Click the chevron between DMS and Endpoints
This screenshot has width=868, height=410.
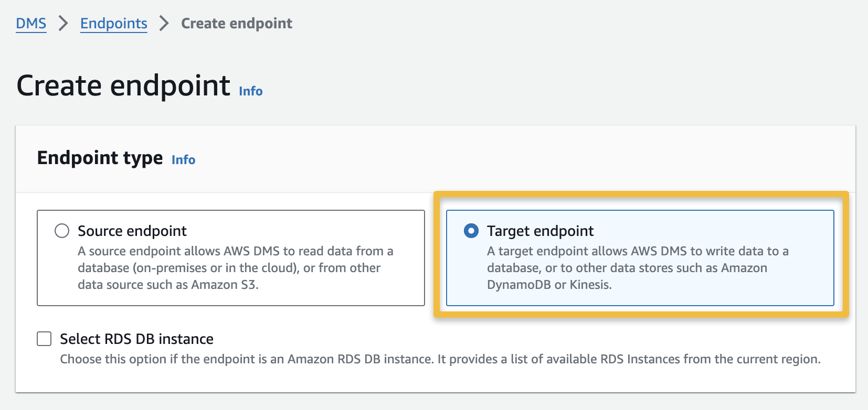63,24
